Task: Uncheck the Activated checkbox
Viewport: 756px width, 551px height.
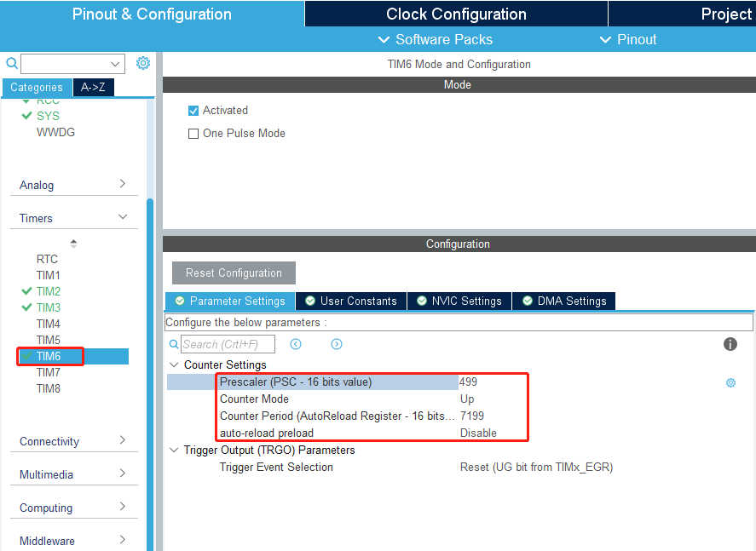Action: point(193,111)
